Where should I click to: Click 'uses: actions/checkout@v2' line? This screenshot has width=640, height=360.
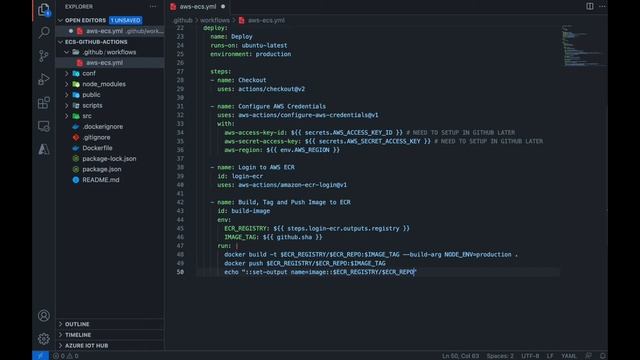(x=261, y=89)
